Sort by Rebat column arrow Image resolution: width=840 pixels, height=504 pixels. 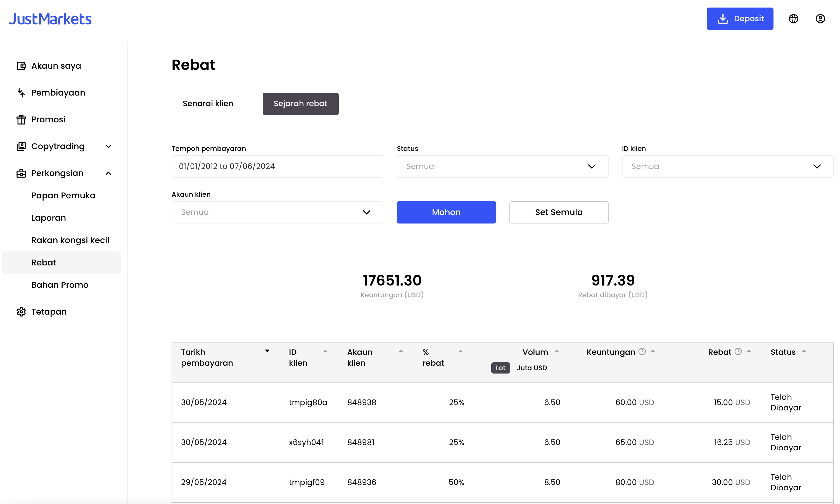[749, 351]
